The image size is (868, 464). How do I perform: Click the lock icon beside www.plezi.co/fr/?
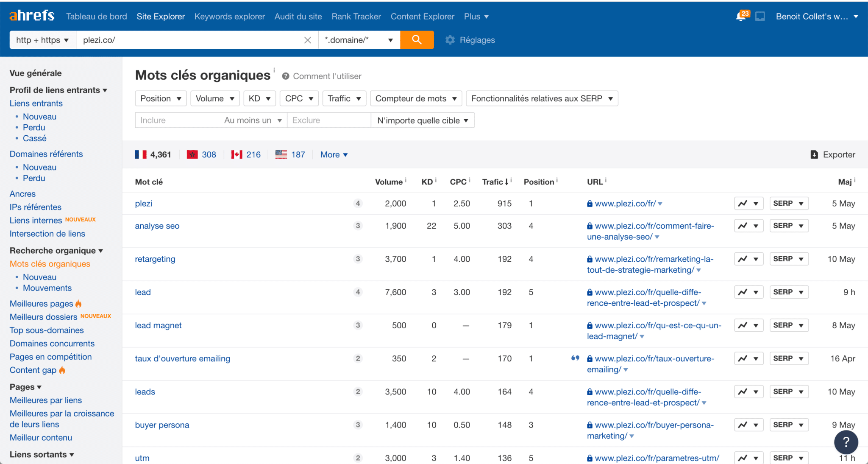pyautogui.click(x=590, y=204)
